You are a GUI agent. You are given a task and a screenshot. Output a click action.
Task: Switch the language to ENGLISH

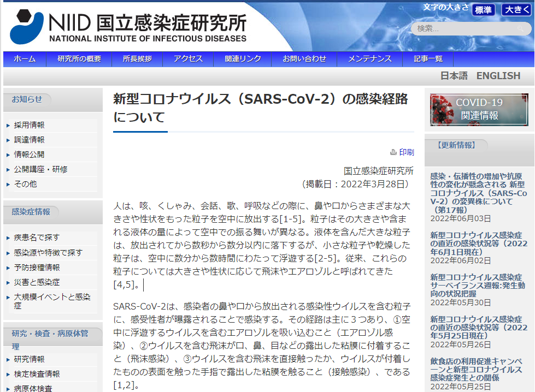(498, 76)
